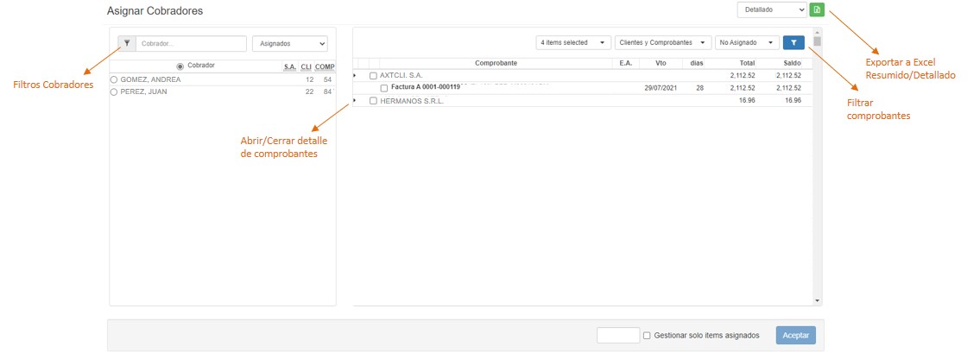Select the Cobrador header radio button
The width and height of the screenshot is (980, 359).
click(x=180, y=66)
